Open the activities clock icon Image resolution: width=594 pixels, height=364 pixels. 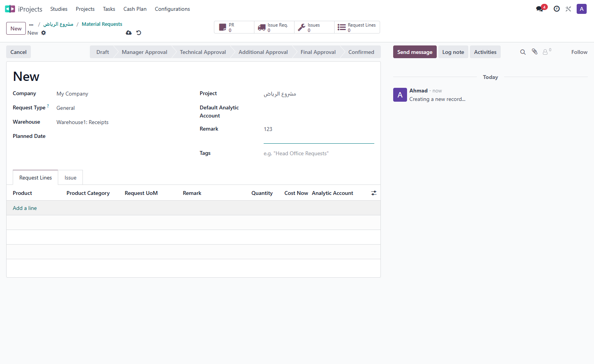coord(557,9)
